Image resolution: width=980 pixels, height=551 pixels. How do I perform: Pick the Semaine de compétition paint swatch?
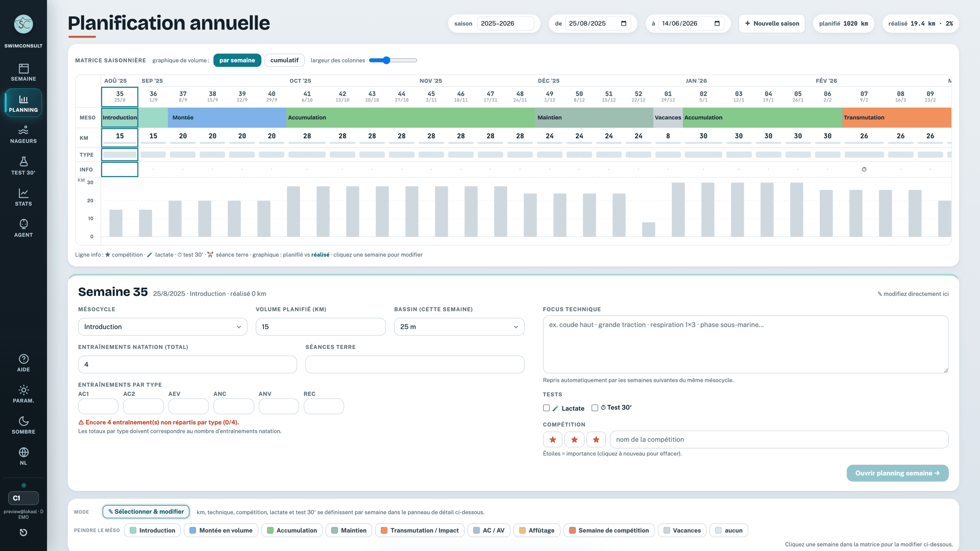pyautogui.click(x=609, y=530)
